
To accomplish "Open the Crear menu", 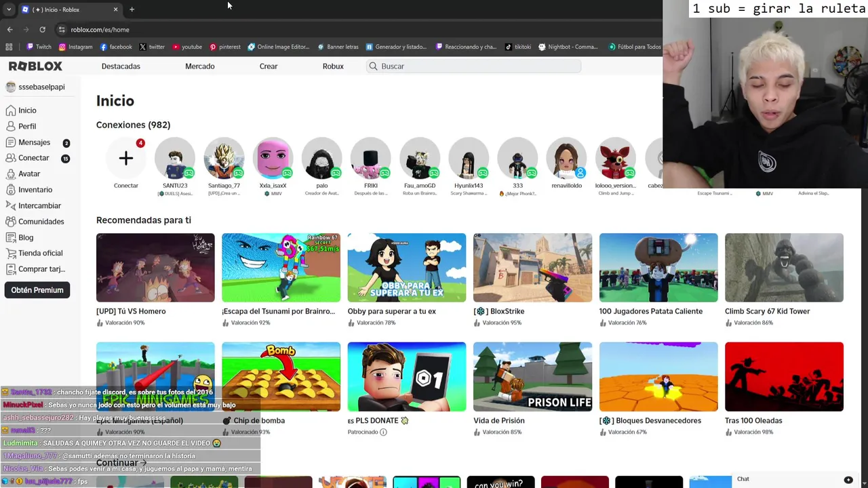I will tap(269, 66).
